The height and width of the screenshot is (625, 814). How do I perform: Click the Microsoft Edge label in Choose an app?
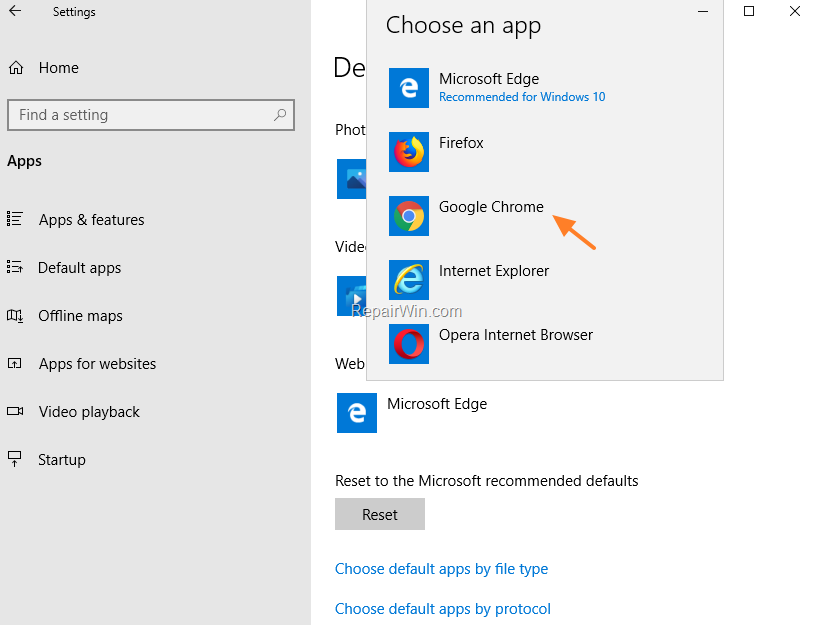(x=489, y=79)
